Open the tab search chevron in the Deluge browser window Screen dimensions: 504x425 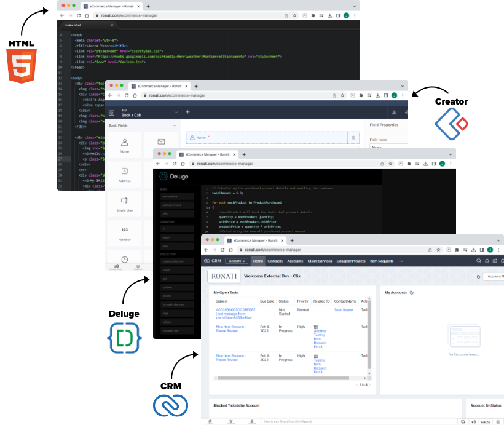click(x=451, y=154)
